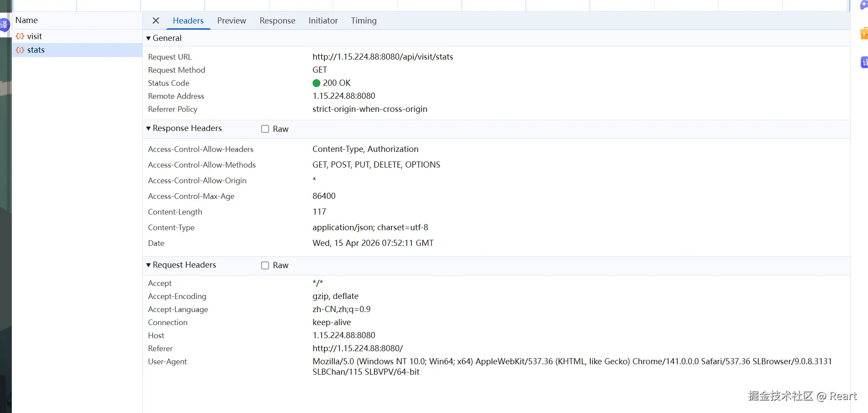This screenshot has height=413, width=868.
Task: Collapse the Response Headers section
Action: pyautogui.click(x=148, y=128)
